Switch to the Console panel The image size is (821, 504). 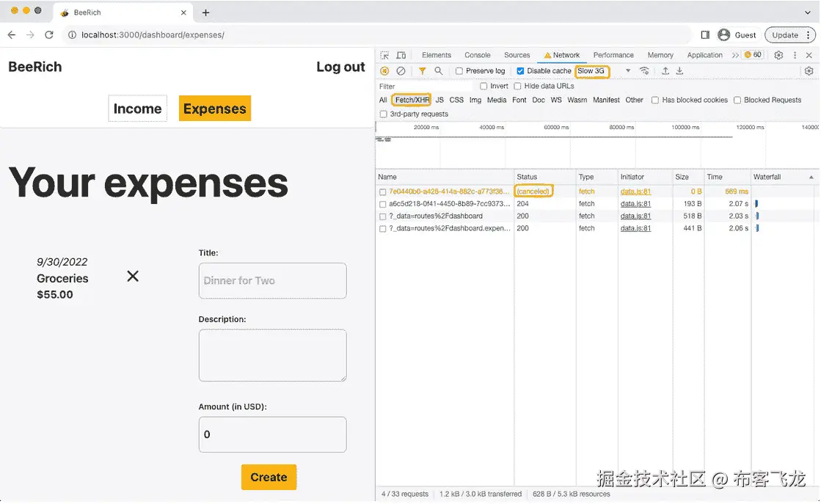click(x=477, y=54)
